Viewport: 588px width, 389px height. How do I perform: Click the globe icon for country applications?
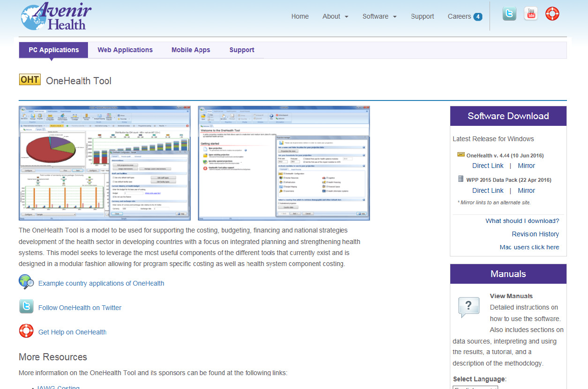(x=26, y=282)
